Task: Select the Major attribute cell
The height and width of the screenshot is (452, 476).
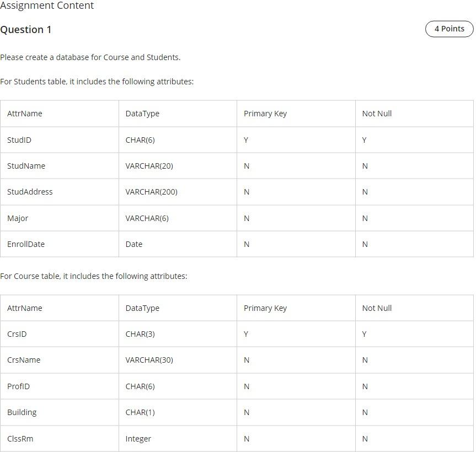Action: pos(60,218)
